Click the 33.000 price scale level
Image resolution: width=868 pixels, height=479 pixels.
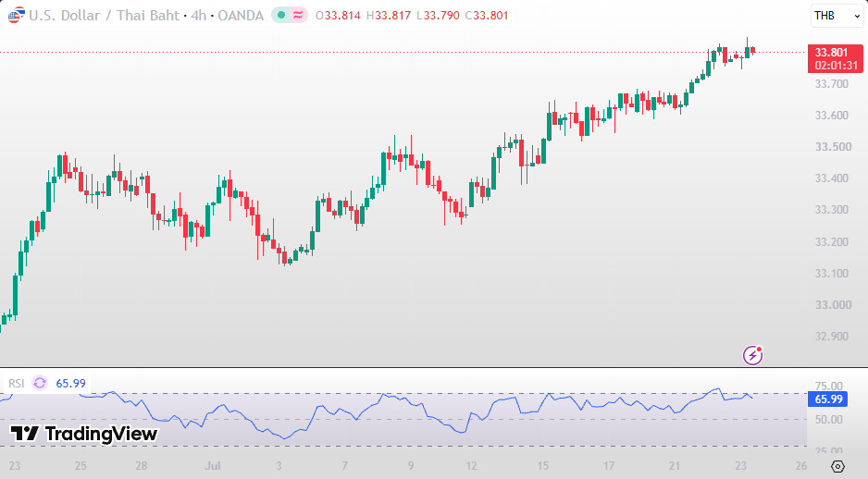(833, 305)
